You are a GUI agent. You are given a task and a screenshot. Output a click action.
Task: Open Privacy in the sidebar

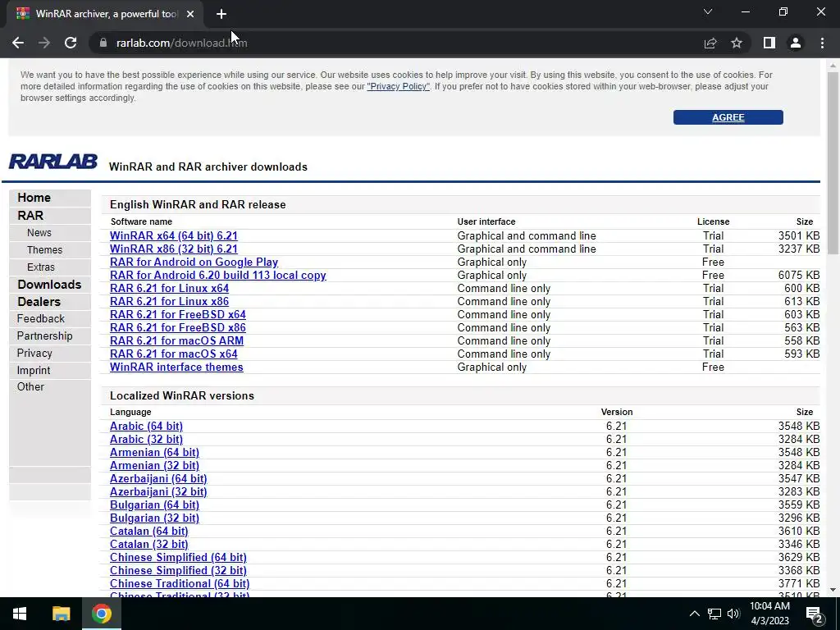[34, 353]
